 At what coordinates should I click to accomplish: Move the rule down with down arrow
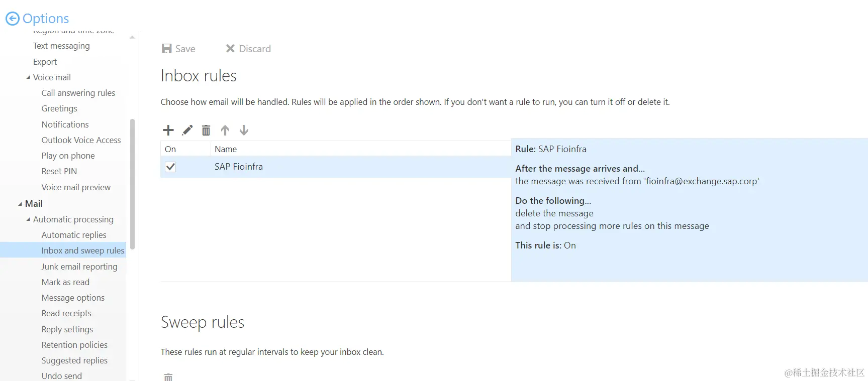244,131
